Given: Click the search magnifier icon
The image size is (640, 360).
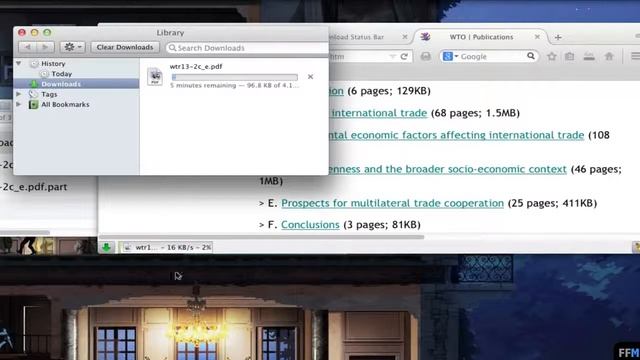Looking at the screenshot, I should tap(531, 56).
